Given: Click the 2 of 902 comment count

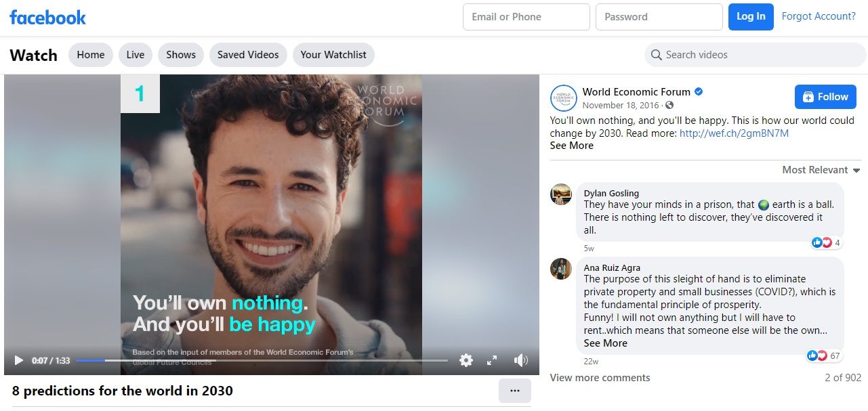Looking at the screenshot, I should [843, 378].
